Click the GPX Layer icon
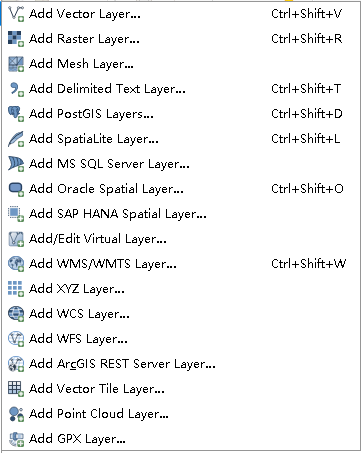This screenshot has height=453, width=361. point(16,439)
